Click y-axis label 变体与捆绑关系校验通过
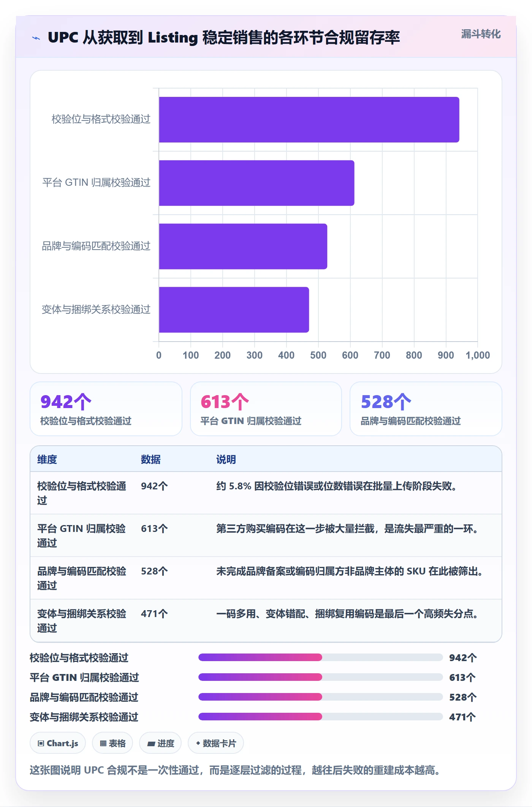This screenshot has width=532, height=807. point(96,310)
